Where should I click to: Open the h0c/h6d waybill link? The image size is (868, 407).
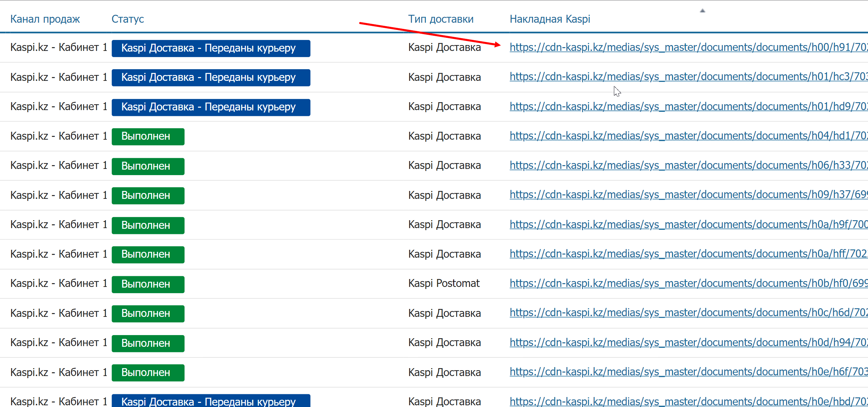pos(688,312)
